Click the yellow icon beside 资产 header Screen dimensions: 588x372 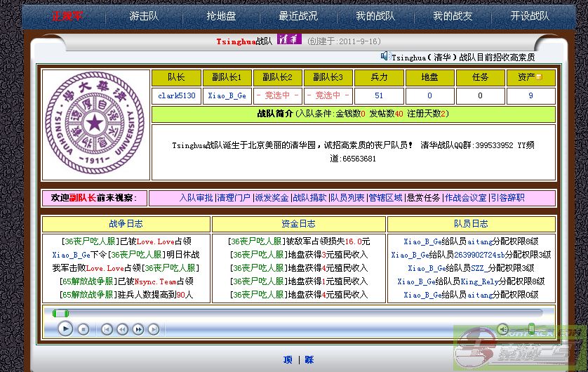pyautogui.click(x=540, y=77)
